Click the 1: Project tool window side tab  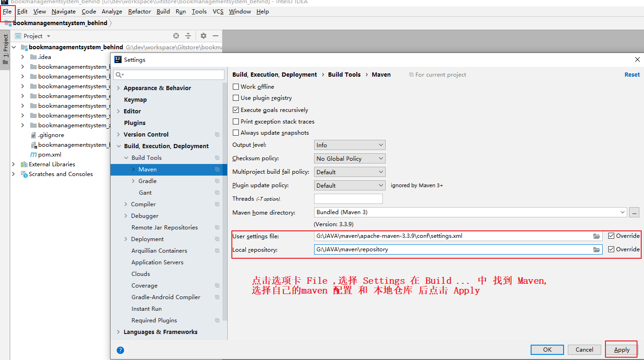[5, 49]
